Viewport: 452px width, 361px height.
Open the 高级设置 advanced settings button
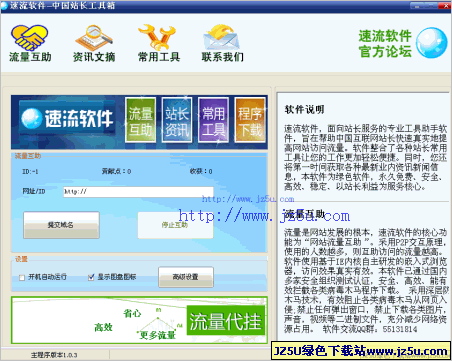click(x=186, y=277)
